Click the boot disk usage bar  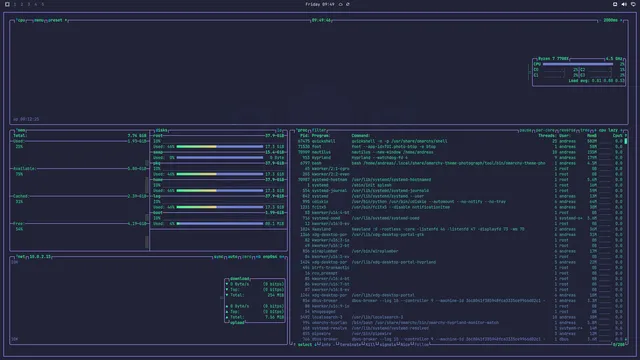[x=220, y=224]
